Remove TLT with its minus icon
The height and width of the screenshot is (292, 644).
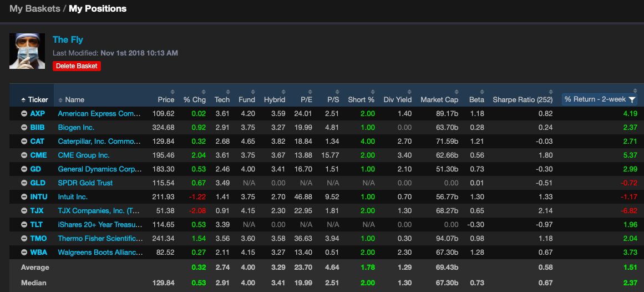coord(24,225)
